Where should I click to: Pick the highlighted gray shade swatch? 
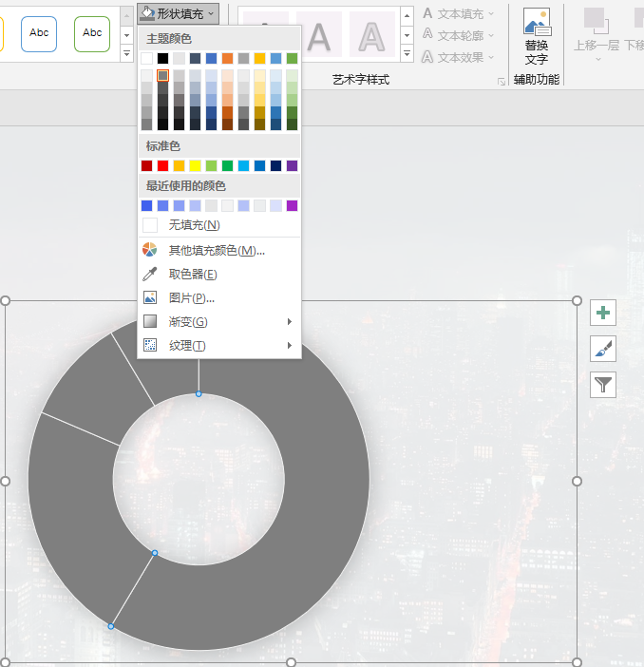click(163, 76)
